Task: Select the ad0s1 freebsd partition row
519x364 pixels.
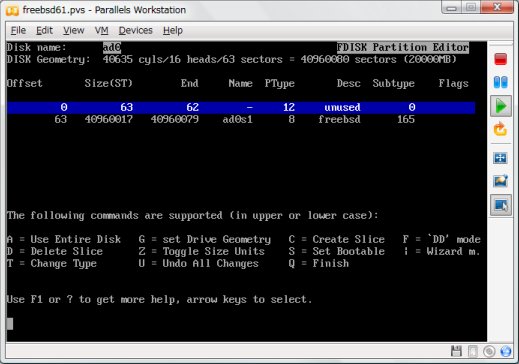Action: (241, 119)
